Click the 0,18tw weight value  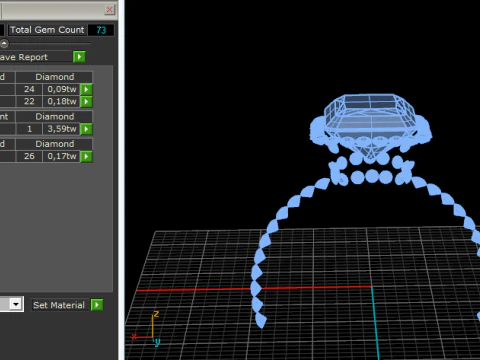(x=62, y=101)
